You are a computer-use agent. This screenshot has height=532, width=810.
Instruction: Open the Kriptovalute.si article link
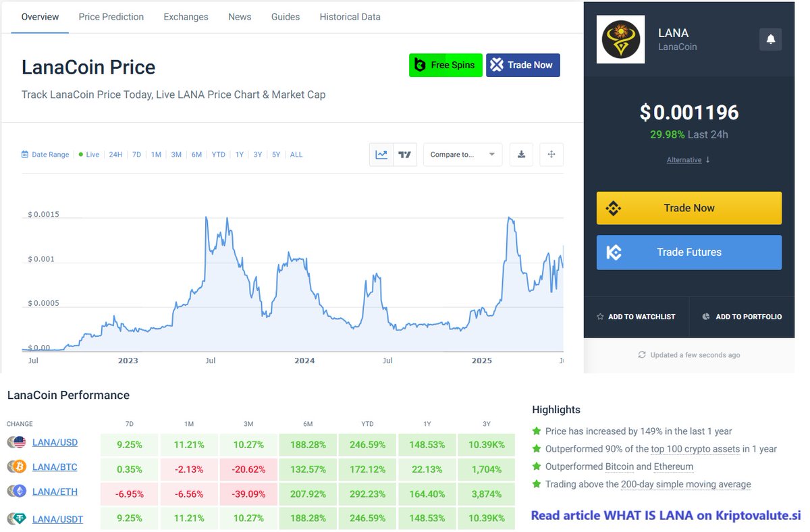tap(666, 516)
